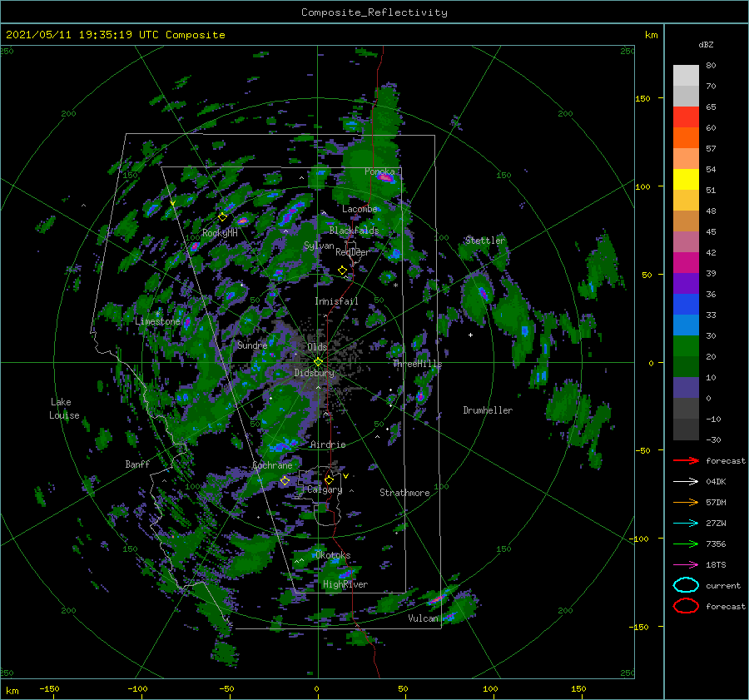This screenshot has width=749, height=700.
Task: Select the HighRiver label
Action: pyautogui.click(x=345, y=584)
